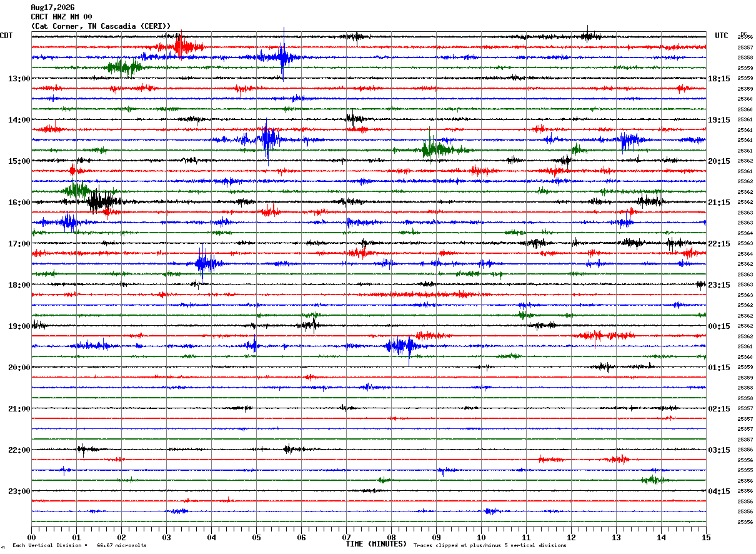Pick minute 10 on the time axis
This screenshot has height=554, width=756.
(481, 537)
